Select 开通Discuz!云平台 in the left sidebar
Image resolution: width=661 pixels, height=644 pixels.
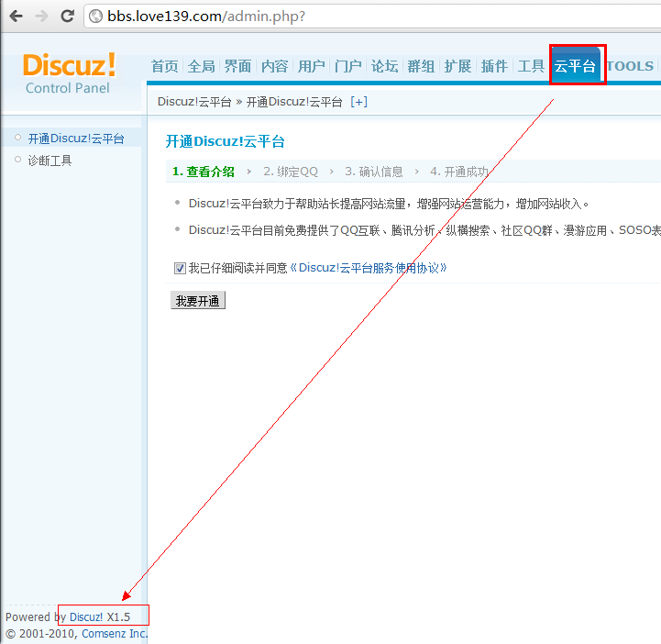pyautogui.click(x=76, y=139)
